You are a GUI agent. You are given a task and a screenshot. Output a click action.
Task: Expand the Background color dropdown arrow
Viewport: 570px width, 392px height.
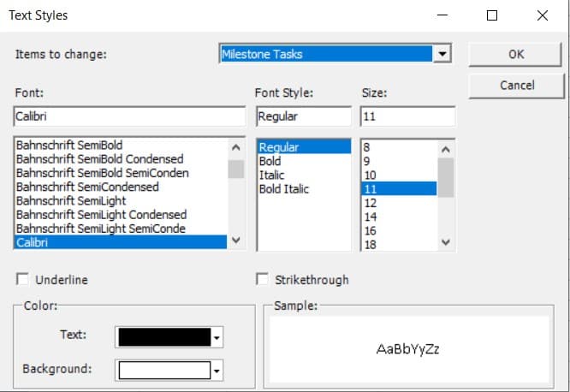click(x=217, y=371)
